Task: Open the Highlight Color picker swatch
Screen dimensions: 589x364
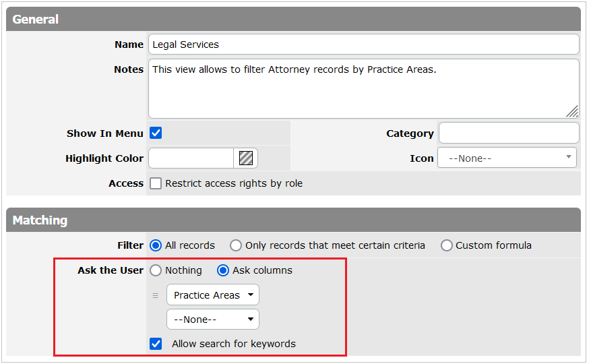Action: click(246, 158)
